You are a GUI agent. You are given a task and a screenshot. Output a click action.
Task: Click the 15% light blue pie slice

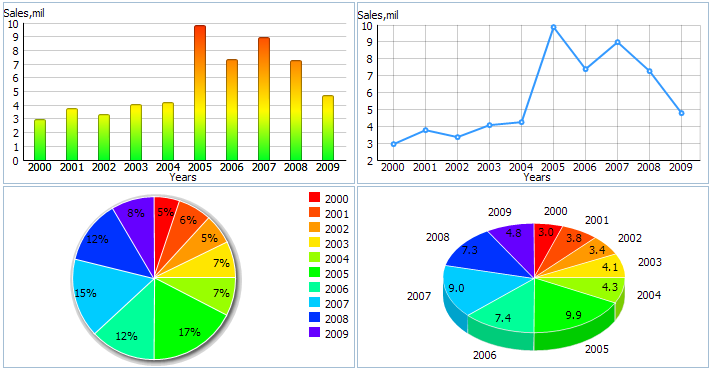[x=97, y=295]
